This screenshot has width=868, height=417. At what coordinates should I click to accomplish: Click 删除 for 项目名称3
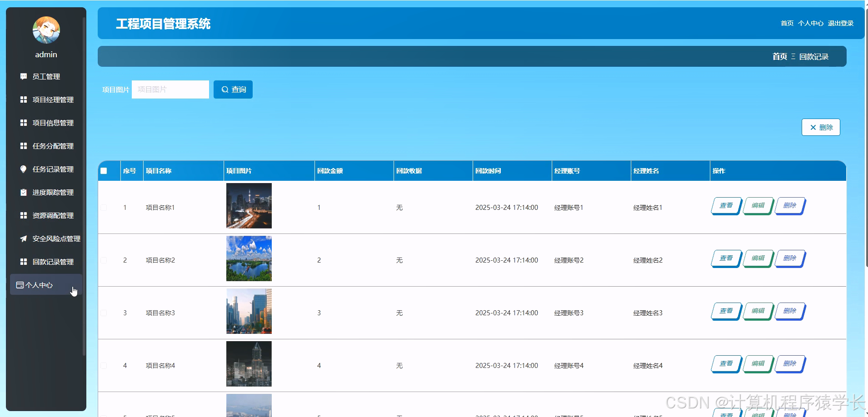(790, 311)
